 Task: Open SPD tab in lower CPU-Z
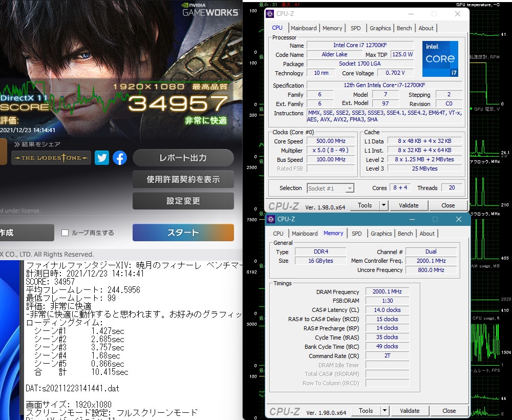pos(356,234)
